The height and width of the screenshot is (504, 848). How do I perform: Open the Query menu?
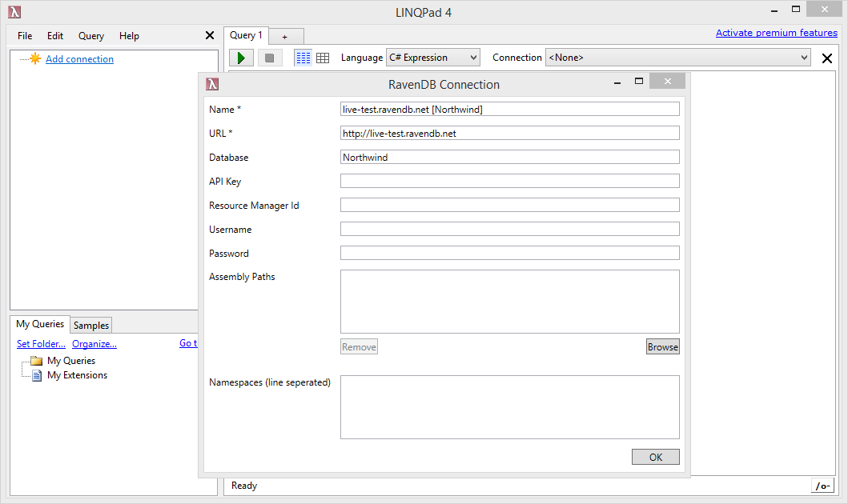tap(90, 36)
